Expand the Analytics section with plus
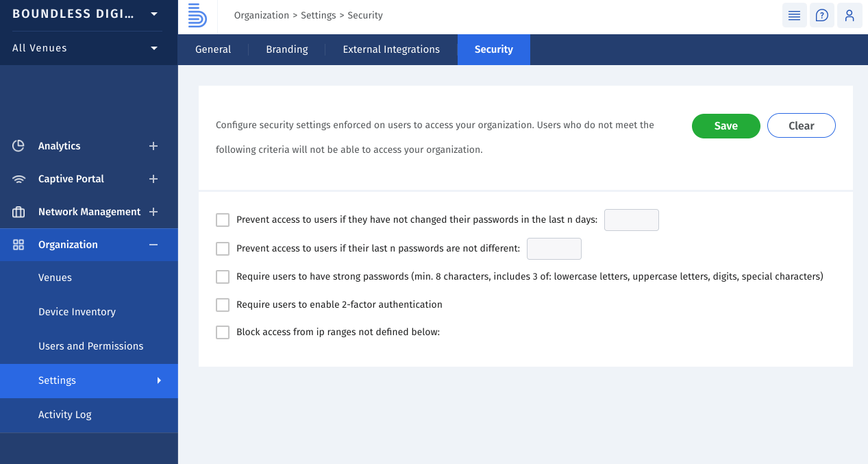This screenshot has height=464, width=868. click(153, 146)
